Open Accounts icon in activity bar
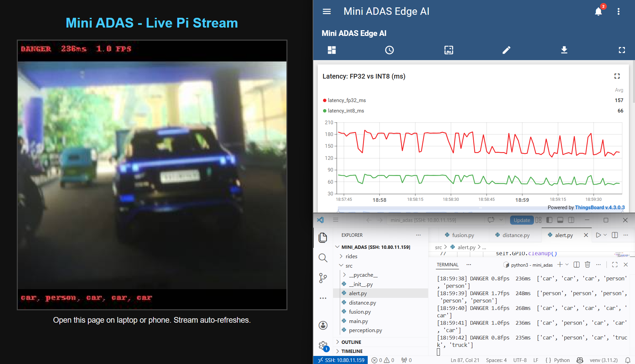635x364 pixels. (x=323, y=325)
